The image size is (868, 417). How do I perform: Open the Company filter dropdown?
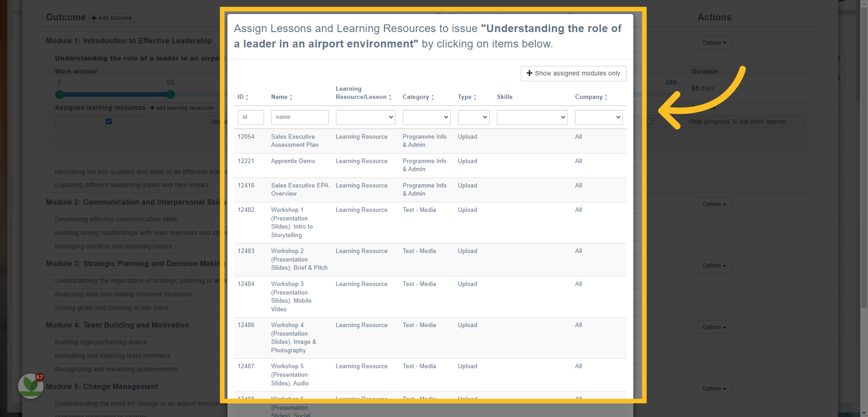click(599, 117)
